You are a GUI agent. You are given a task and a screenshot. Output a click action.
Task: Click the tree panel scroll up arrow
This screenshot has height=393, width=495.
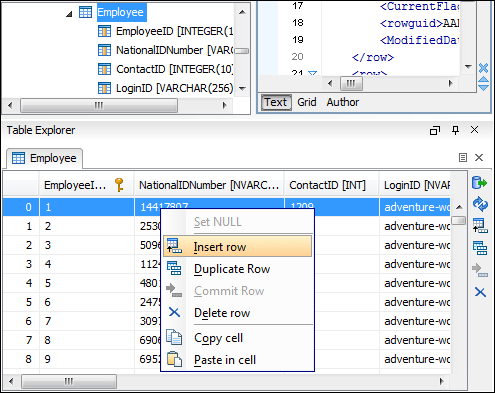click(x=242, y=12)
